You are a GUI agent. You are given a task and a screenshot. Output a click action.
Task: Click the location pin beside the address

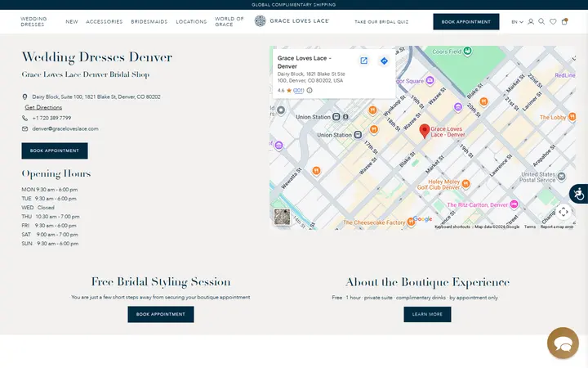pyautogui.click(x=24, y=96)
